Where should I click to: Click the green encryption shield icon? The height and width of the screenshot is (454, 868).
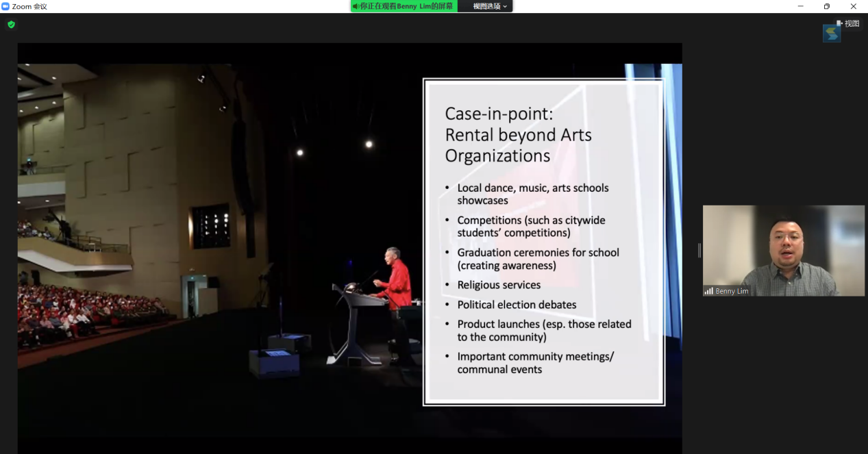11,25
